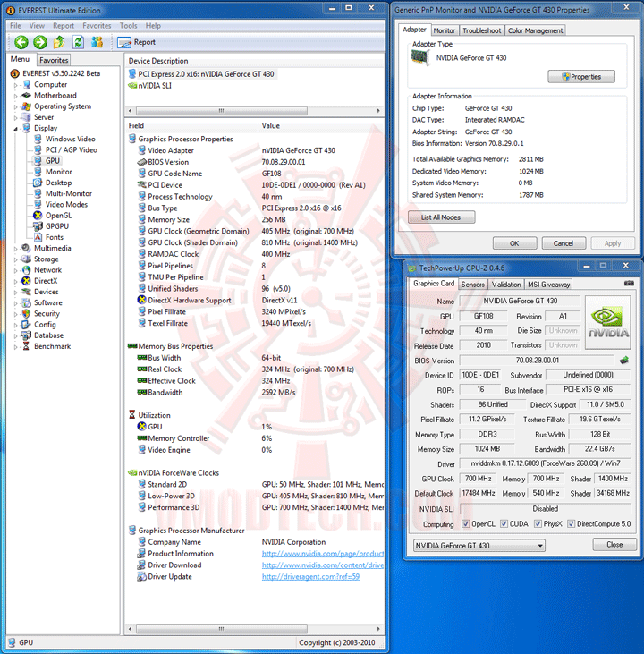Click the users icon in EVEREST toolbar
Screen dimensions: 644x654
click(x=97, y=42)
